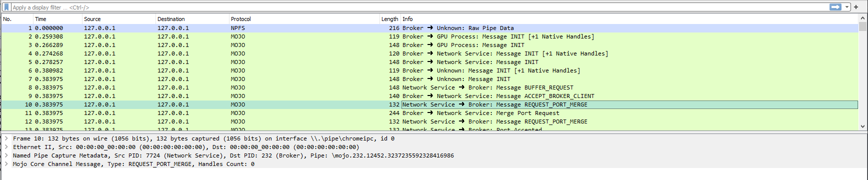
Task: Click the packet list scrollbar down arrow
Action: (x=862, y=126)
